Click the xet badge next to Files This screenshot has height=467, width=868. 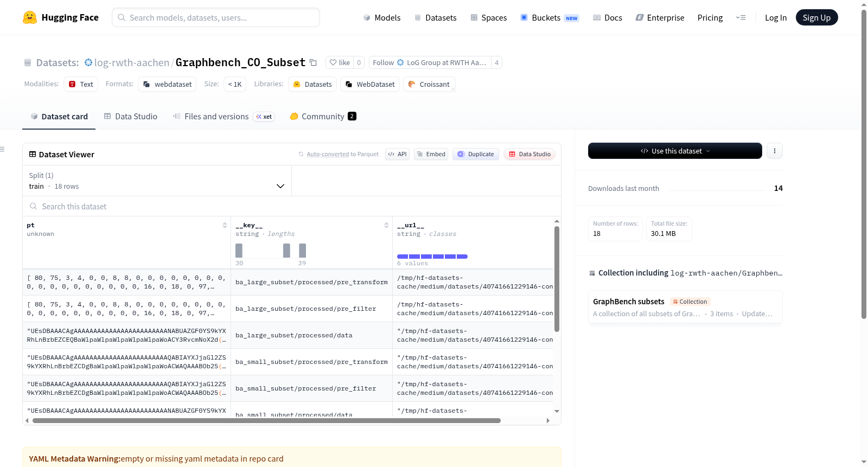click(264, 117)
